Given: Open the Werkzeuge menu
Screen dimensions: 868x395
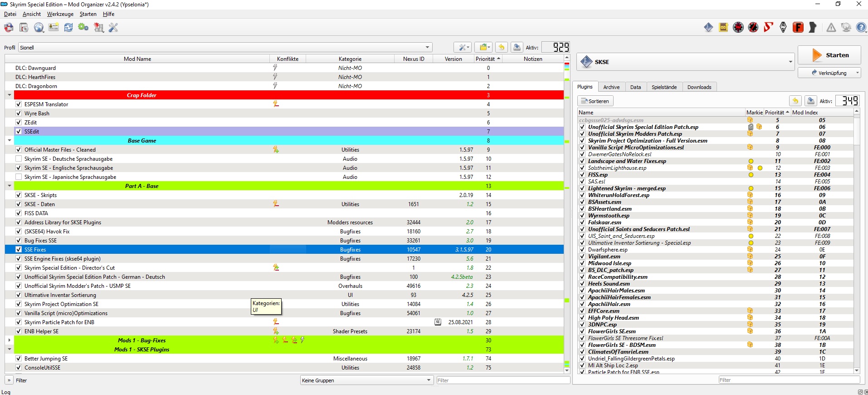Looking at the screenshot, I should pos(60,14).
